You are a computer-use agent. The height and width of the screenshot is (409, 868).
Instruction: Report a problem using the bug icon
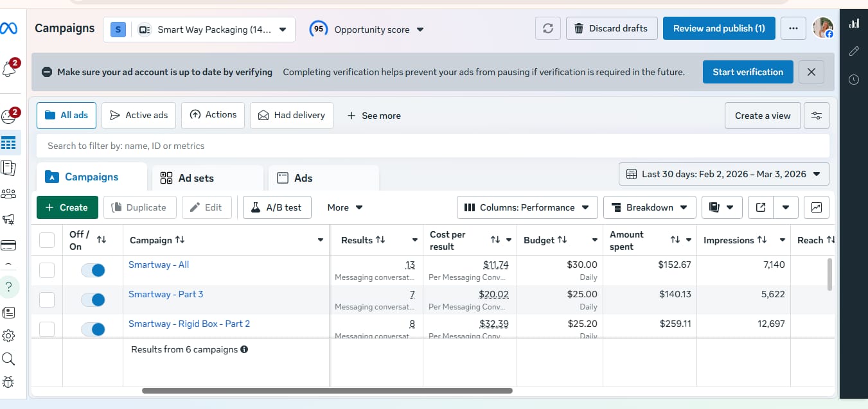tap(9, 383)
